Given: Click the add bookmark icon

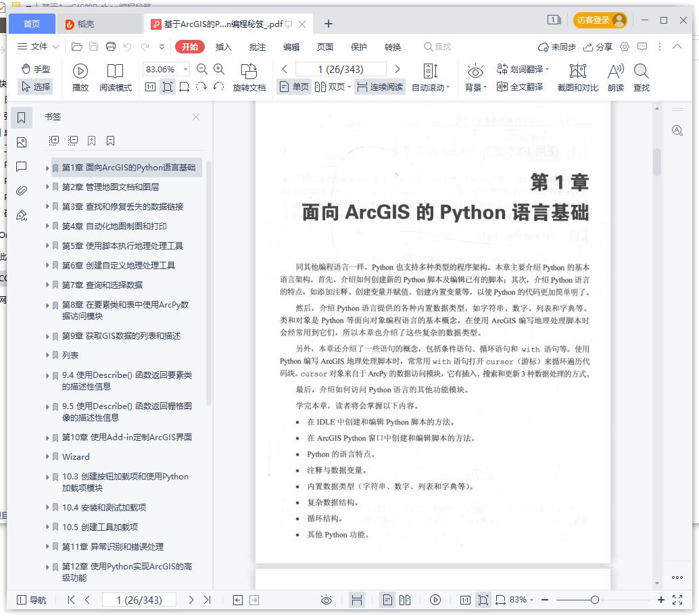Looking at the screenshot, I should 91,141.
